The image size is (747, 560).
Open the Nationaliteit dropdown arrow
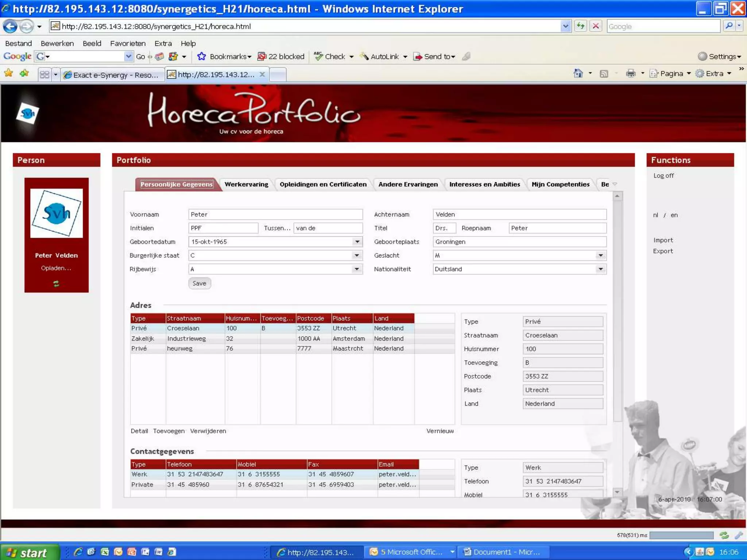click(600, 269)
